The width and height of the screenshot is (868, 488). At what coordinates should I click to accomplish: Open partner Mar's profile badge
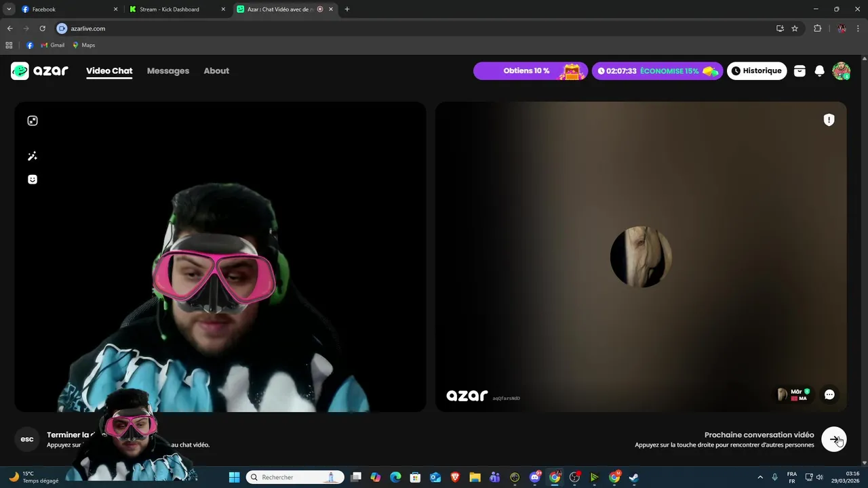click(794, 394)
